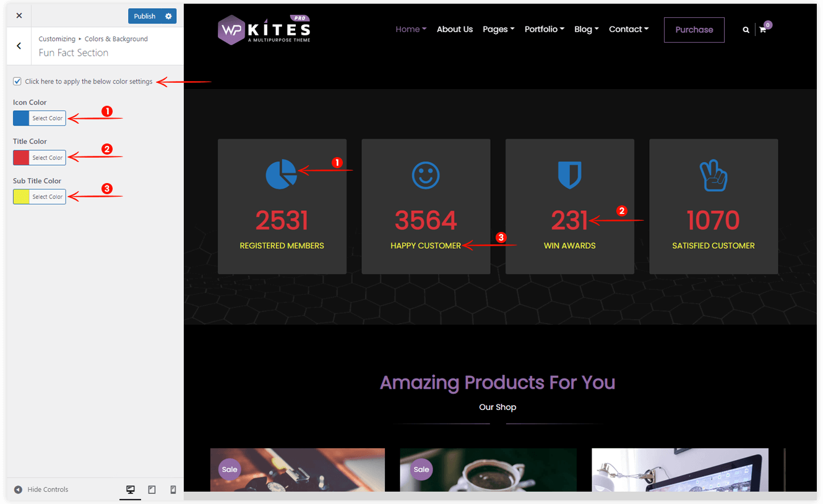This screenshot has width=823, height=504.
Task: Click the coffee cup product thumbnail
Action: 488,470
